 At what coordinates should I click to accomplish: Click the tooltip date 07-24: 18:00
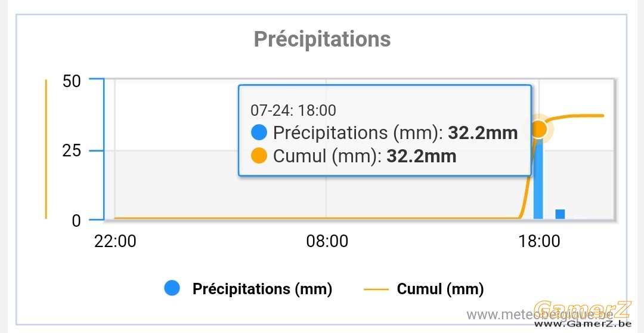coord(293,110)
